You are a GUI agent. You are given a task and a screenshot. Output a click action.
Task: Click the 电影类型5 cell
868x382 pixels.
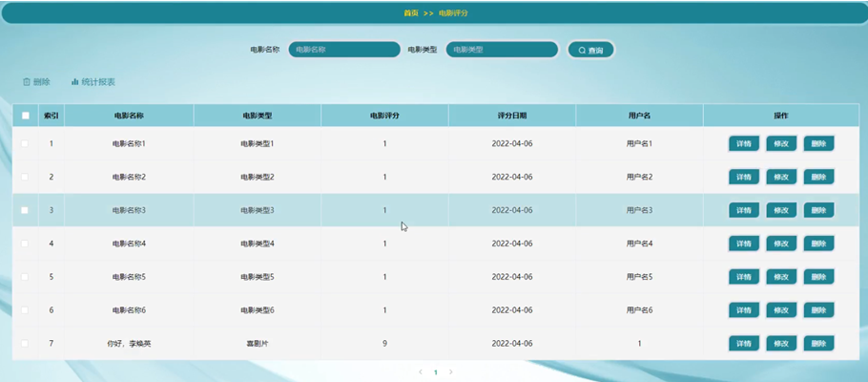pyautogui.click(x=258, y=277)
